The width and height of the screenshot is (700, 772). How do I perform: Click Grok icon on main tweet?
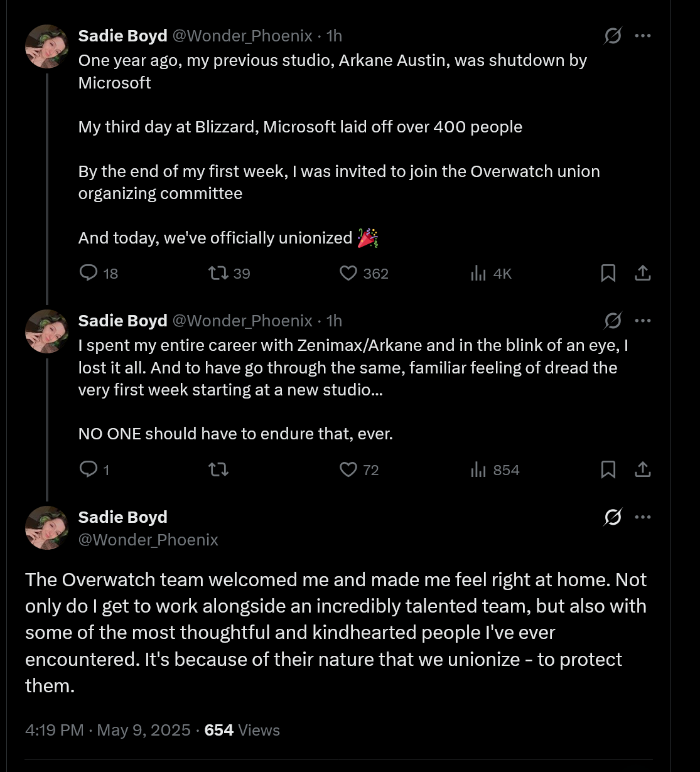tap(612, 517)
